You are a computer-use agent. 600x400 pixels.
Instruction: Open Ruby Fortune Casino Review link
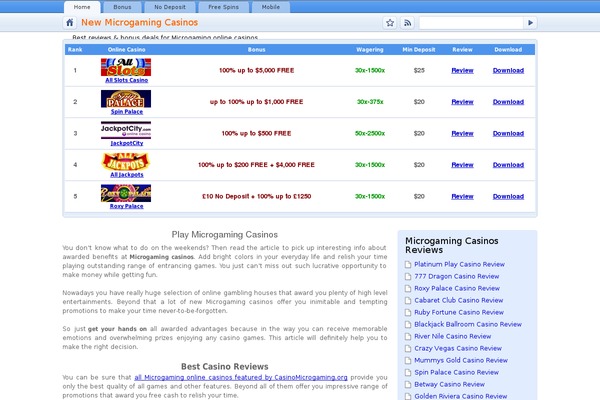tap(459, 312)
